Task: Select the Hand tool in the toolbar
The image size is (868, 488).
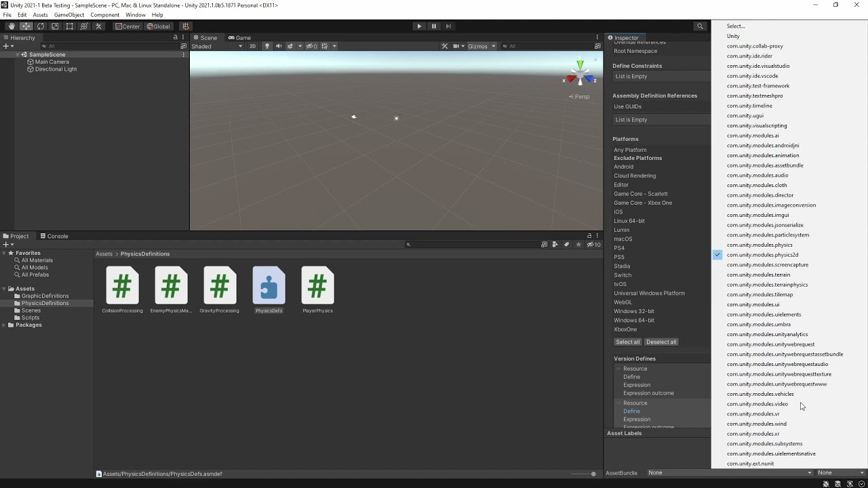Action: click(x=11, y=26)
